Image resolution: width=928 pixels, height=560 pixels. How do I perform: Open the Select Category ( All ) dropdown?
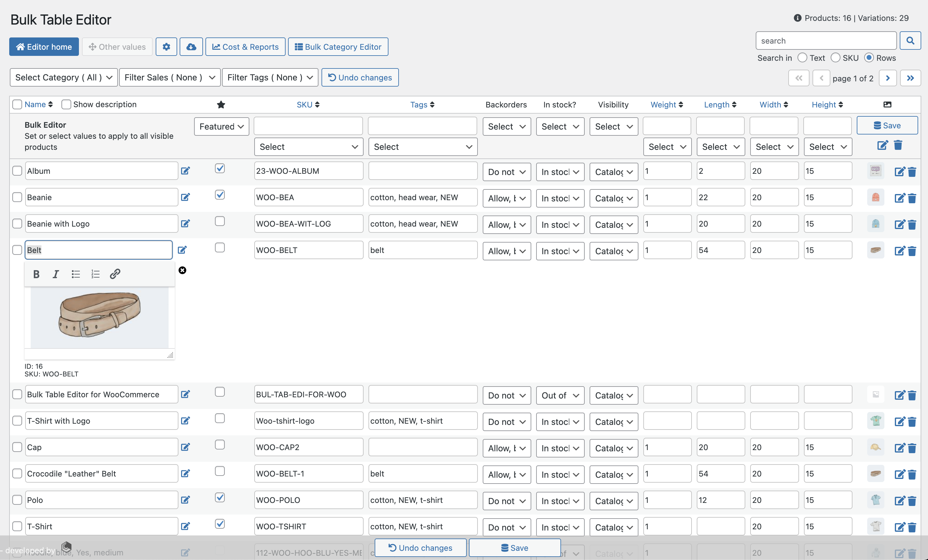point(63,77)
